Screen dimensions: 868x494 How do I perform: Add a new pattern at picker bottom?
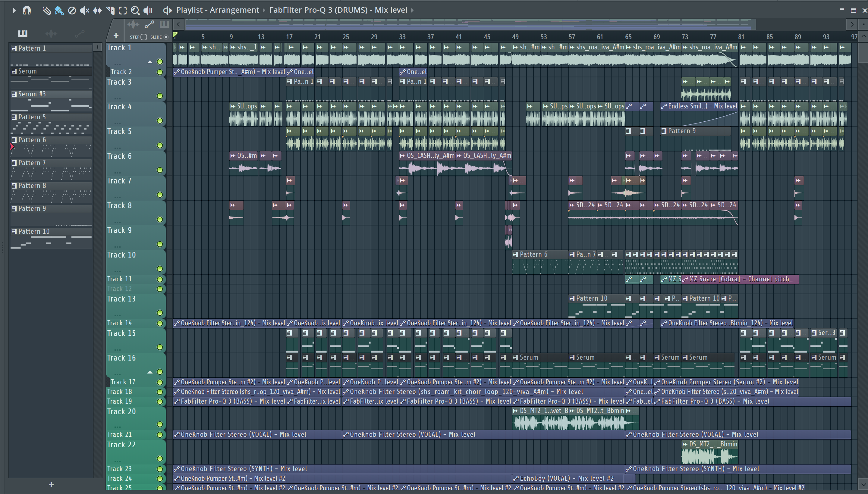[x=51, y=484]
